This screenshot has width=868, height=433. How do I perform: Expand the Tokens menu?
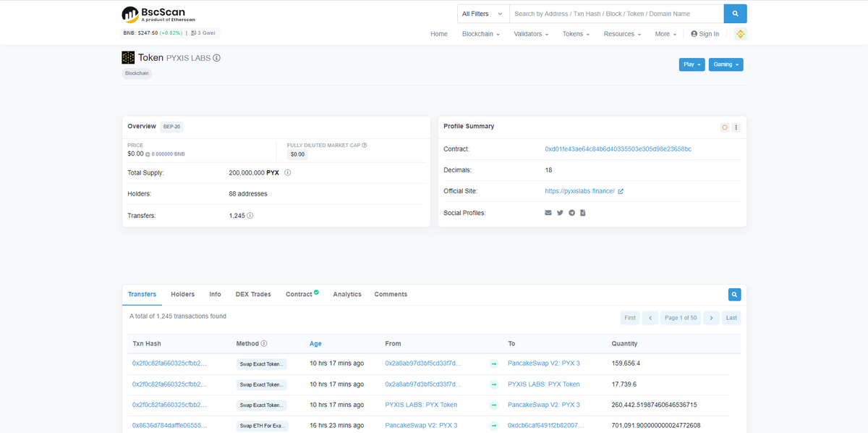[x=576, y=34]
